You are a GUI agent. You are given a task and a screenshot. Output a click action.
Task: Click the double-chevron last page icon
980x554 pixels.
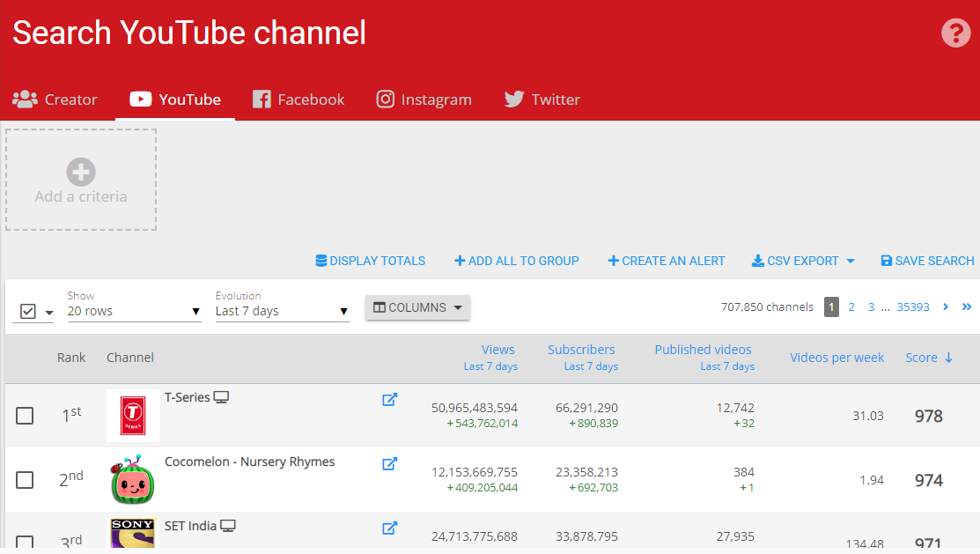click(966, 307)
